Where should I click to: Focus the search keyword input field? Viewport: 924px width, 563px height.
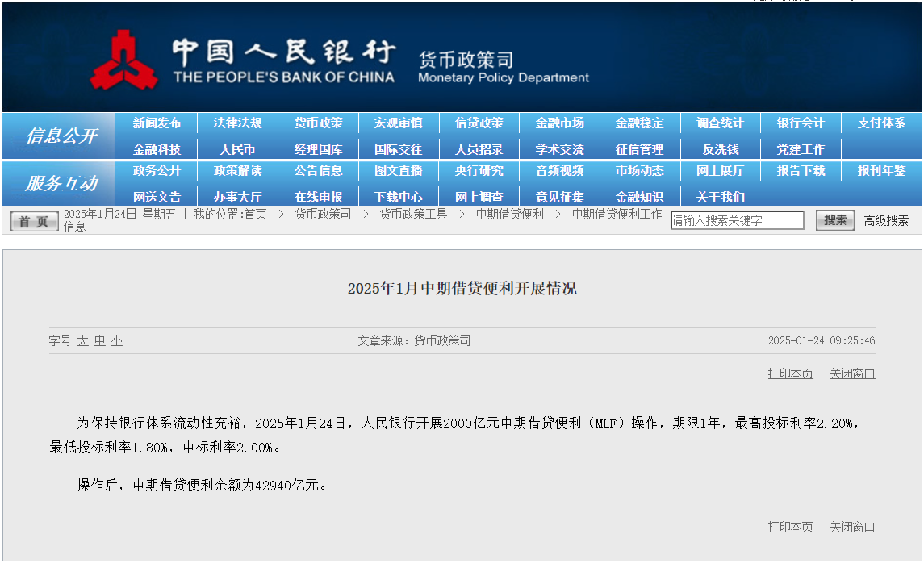click(738, 220)
